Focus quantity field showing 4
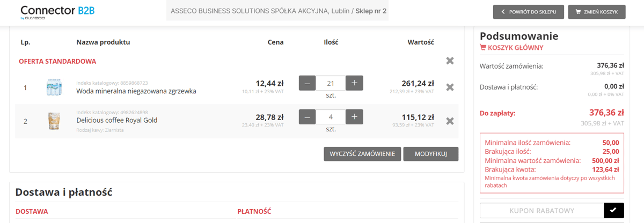 pyautogui.click(x=331, y=117)
